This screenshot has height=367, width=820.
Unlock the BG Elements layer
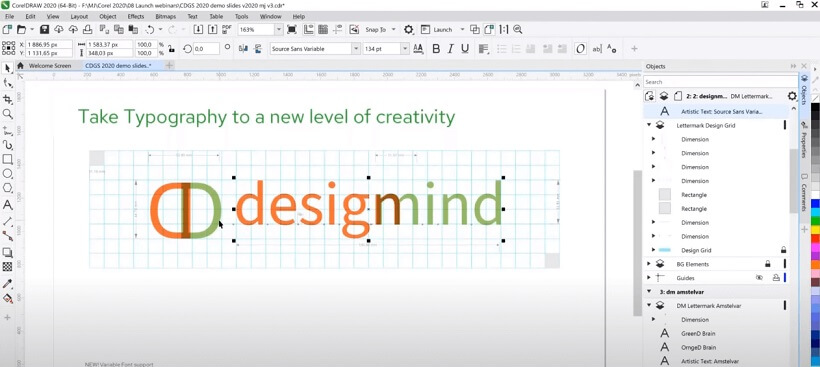pyautogui.click(x=767, y=264)
